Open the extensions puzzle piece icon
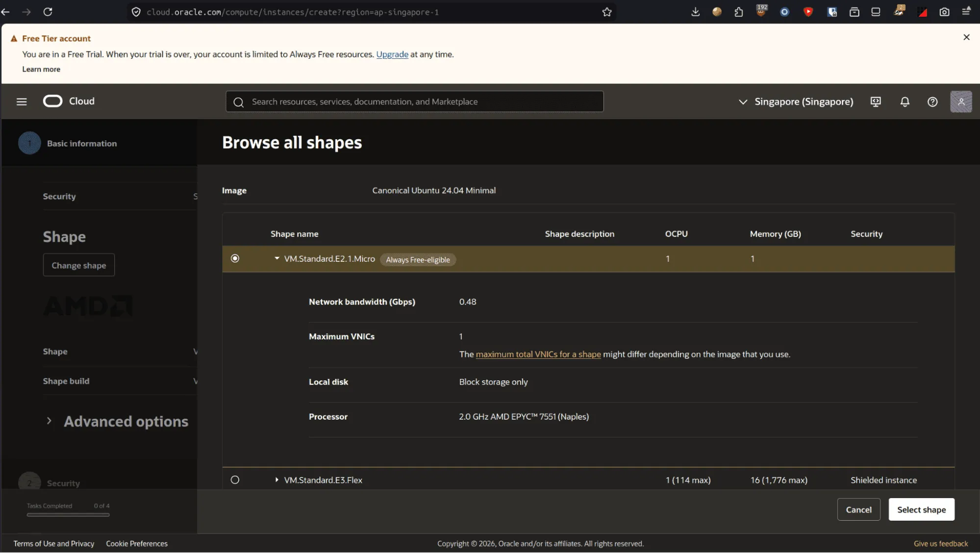Viewport: 980px width, 553px height. point(739,12)
